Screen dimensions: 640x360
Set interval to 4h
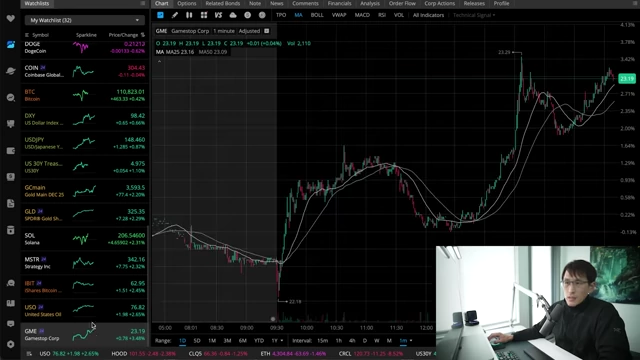[x=352, y=340]
